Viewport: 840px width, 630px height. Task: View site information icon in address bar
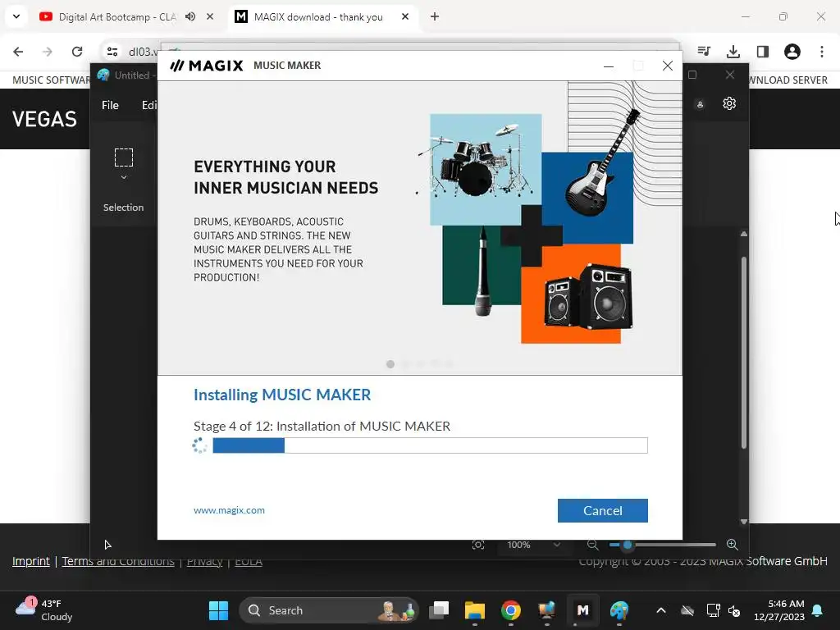coord(112,52)
